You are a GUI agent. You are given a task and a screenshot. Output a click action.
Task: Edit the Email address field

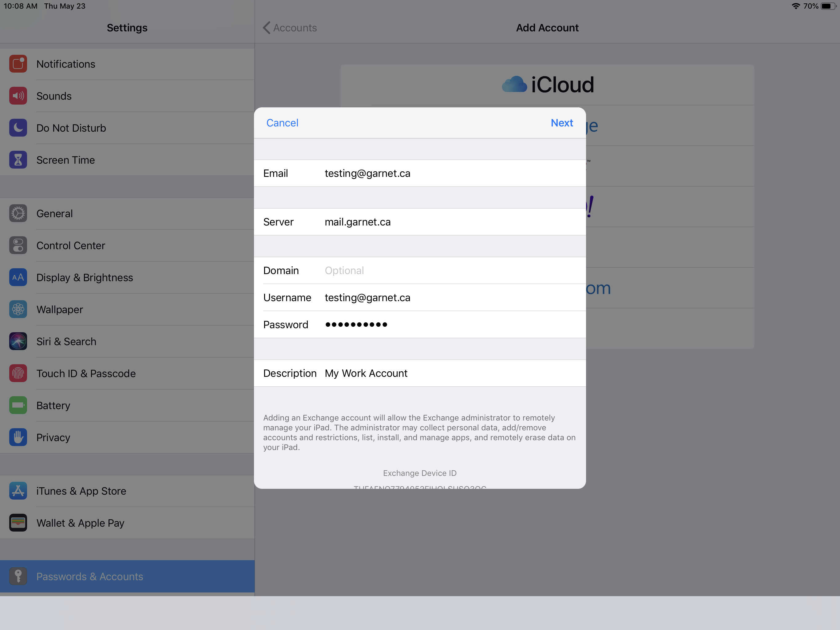pyautogui.click(x=448, y=173)
